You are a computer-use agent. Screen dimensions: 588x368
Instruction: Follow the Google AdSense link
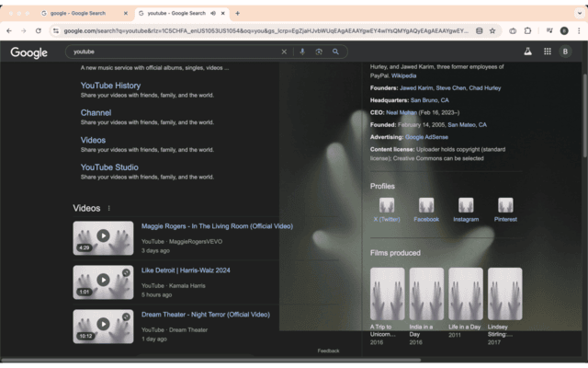[x=426, y=137]
